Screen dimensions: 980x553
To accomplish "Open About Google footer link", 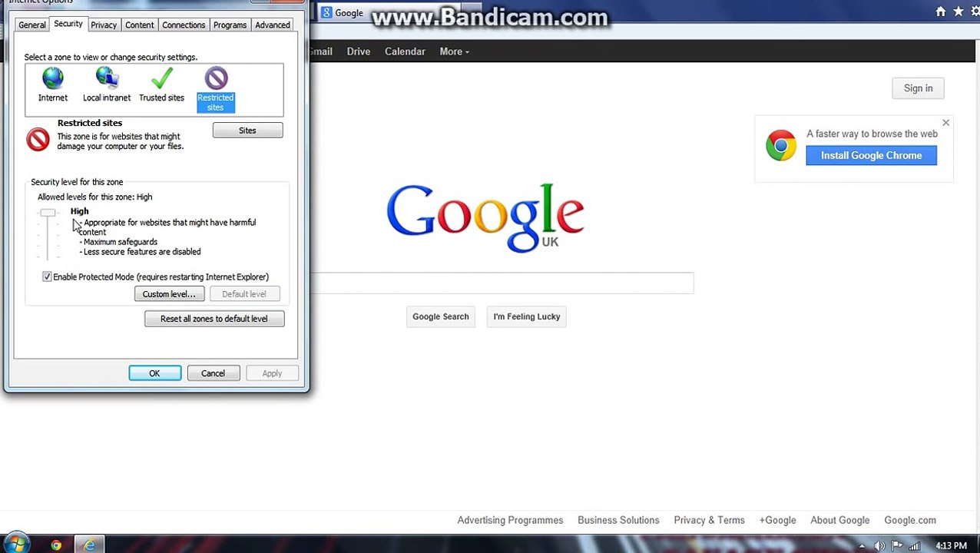I will point(839,520).
